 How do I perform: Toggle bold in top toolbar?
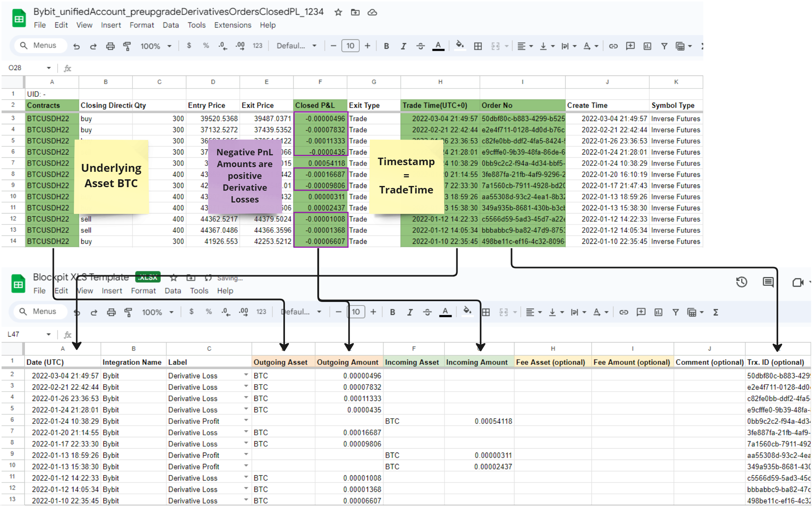(x=386, y=46)
